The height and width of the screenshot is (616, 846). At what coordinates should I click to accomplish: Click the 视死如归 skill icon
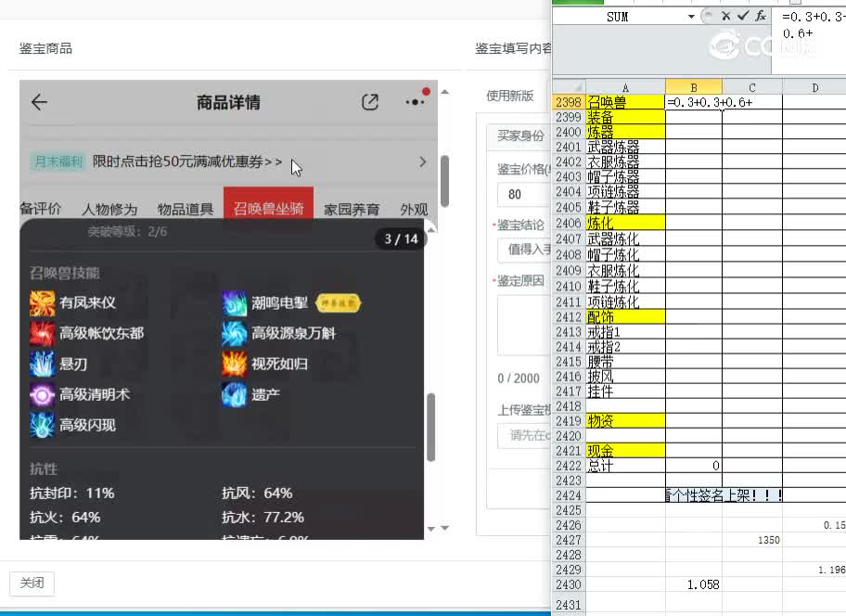(234, 364)
